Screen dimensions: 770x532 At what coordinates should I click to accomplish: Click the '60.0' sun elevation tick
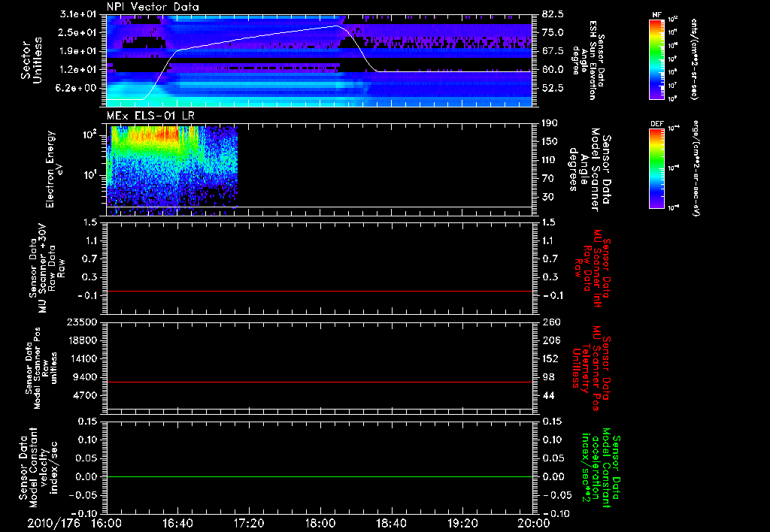point(553,70)
